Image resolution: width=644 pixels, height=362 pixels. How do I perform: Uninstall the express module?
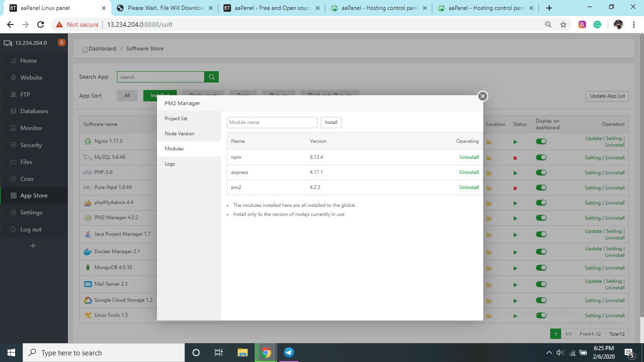click(x=469, y=172)
